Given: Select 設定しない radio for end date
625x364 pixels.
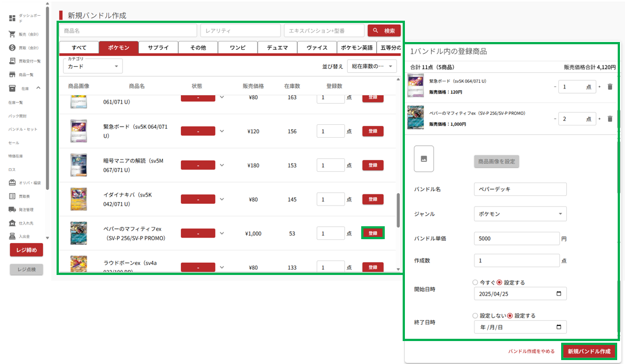Looking at the screenshot, I should click(475, 315).
